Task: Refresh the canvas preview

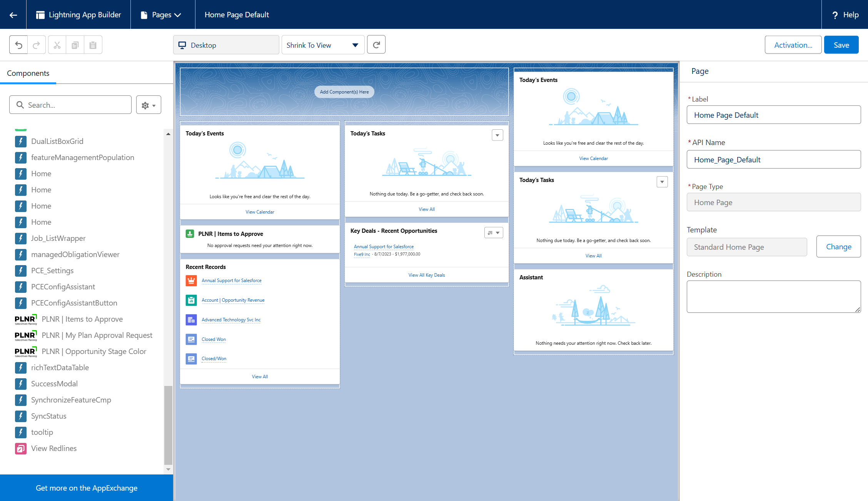Action: click(376, 45)
